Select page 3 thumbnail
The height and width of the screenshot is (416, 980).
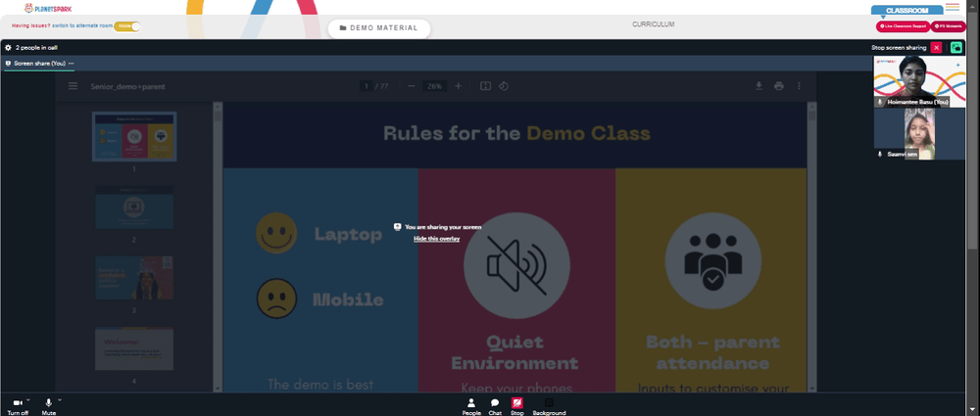coord(134,278)
